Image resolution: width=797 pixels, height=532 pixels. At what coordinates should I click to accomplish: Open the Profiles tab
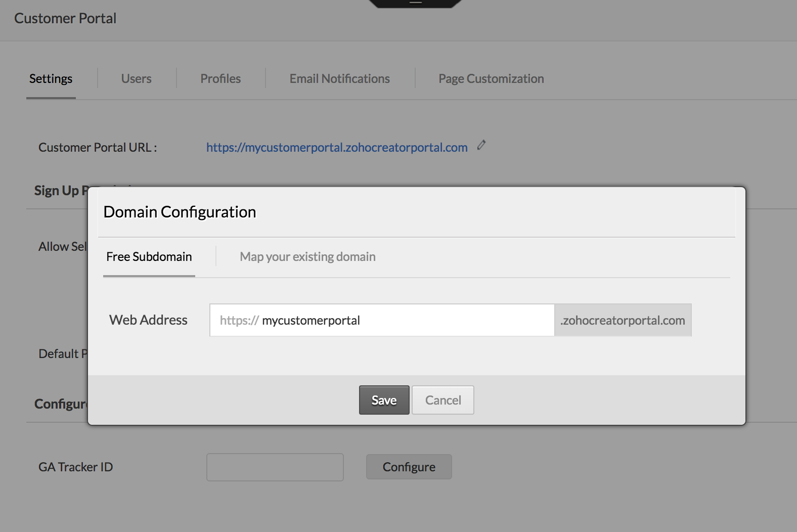click(220, 79)
